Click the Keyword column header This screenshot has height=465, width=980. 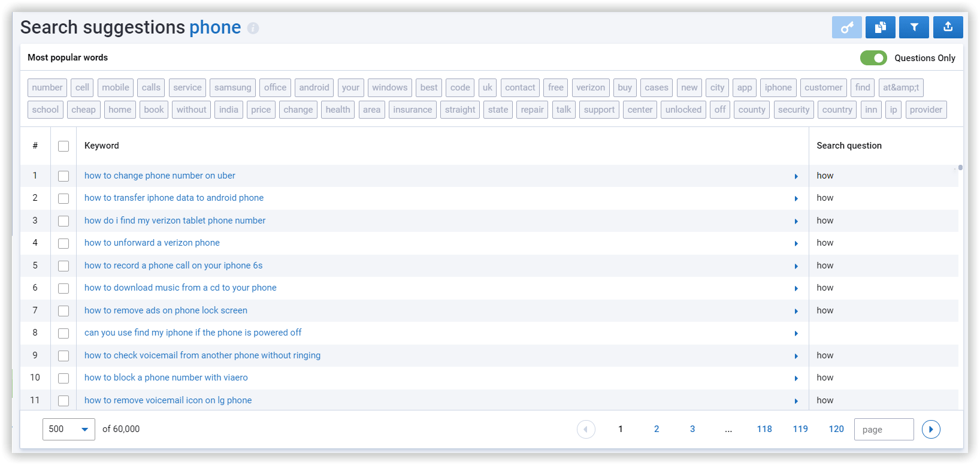point(102,146)
